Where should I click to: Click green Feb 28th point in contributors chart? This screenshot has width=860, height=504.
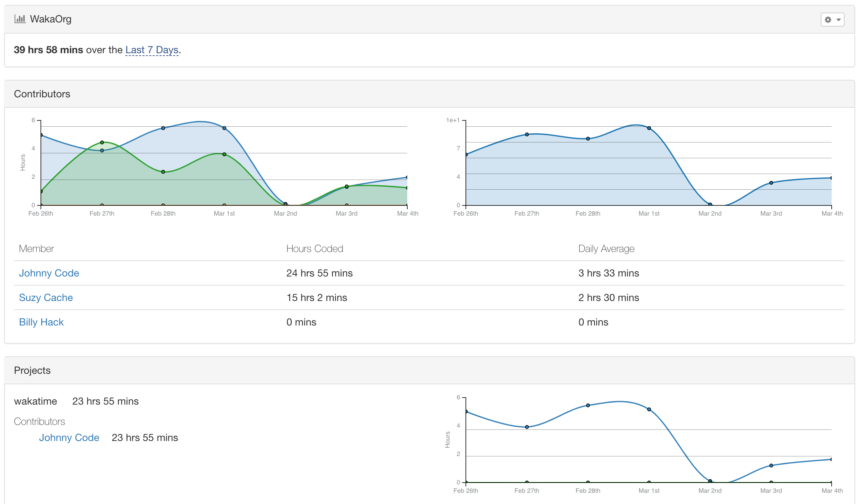point(163,172)
